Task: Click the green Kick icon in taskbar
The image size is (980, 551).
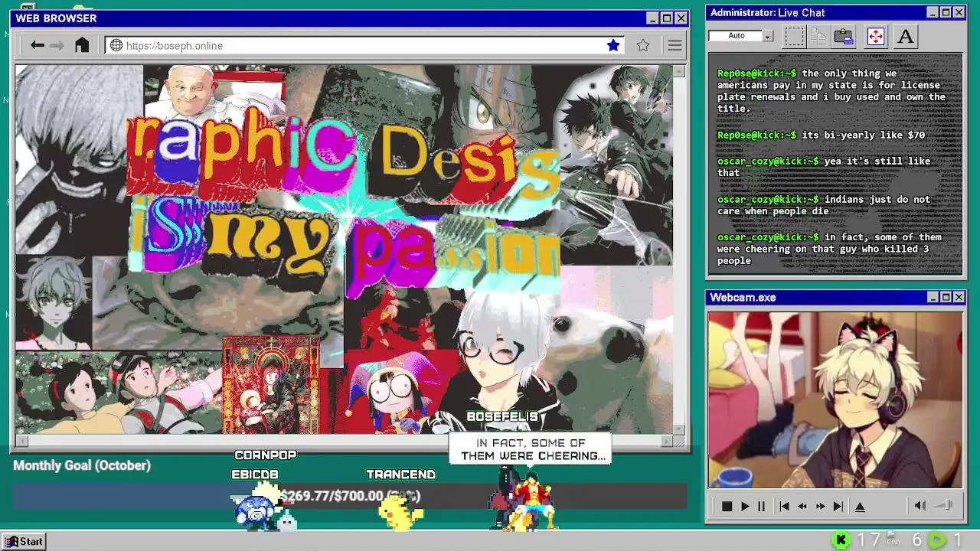Action: tap(841, 540)
